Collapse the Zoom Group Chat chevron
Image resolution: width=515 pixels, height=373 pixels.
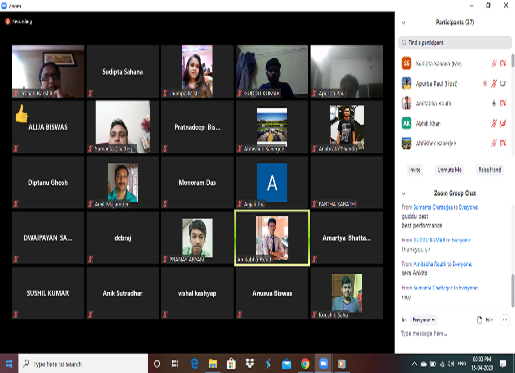[403, 194]
